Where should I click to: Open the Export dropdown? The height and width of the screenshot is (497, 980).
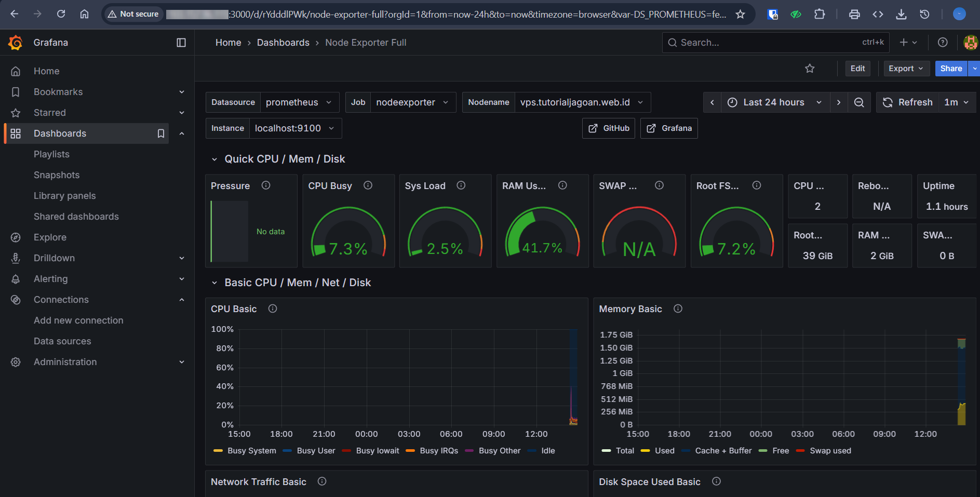point(906,69)
